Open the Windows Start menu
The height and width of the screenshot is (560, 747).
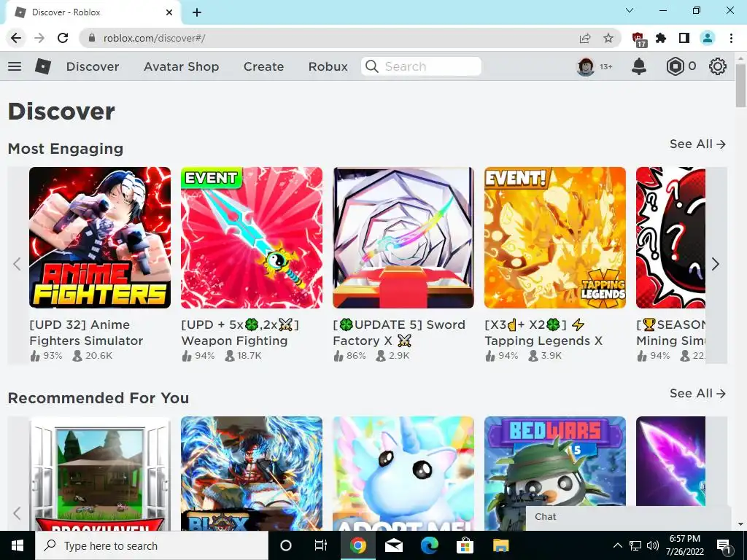tap(18, 545)
